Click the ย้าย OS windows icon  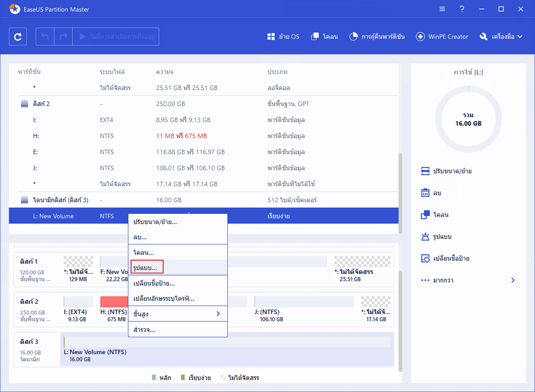coord(271,36)
